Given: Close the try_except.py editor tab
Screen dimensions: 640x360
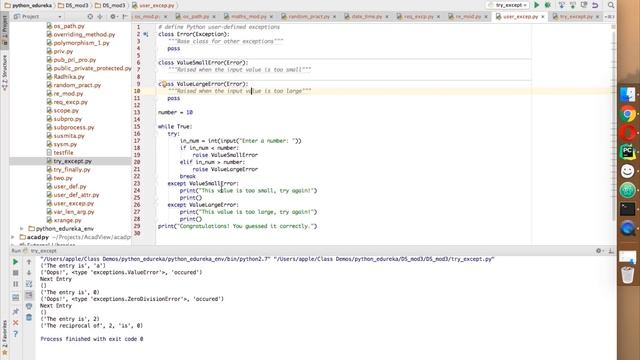Looking at the screenshot, I should (x=597, y=17).
